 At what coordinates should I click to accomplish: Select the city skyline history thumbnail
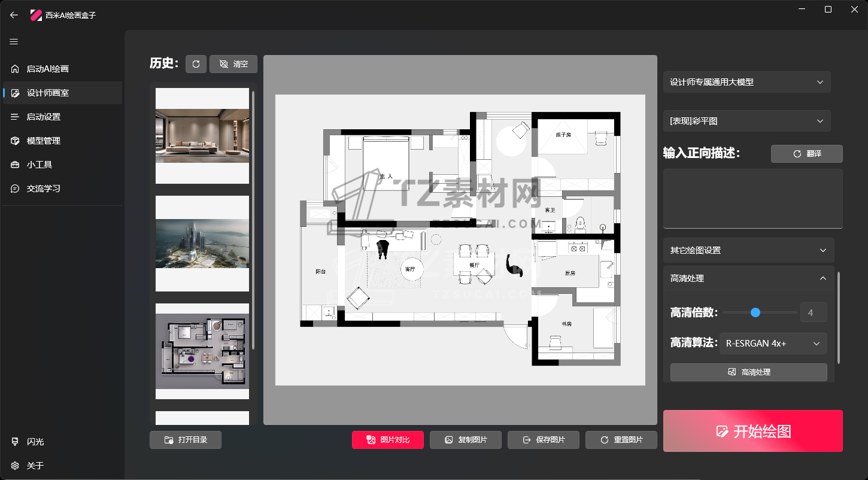click(202, 244)
